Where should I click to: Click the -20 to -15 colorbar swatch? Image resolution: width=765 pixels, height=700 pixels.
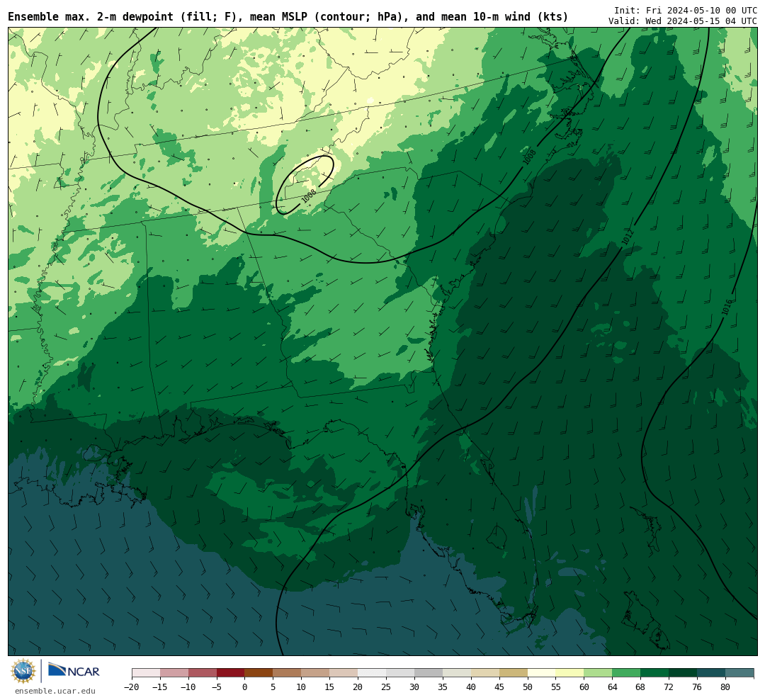pyautogui.click(x=146, y=673)
